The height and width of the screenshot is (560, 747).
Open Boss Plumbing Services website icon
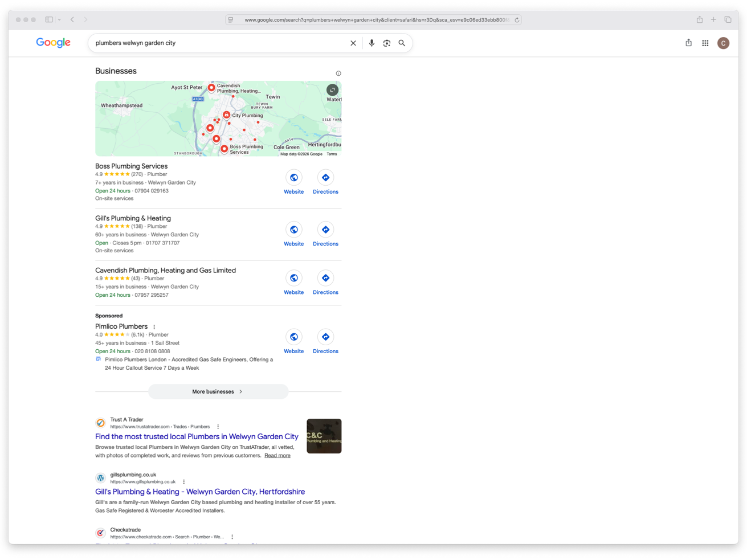[294, 178]
